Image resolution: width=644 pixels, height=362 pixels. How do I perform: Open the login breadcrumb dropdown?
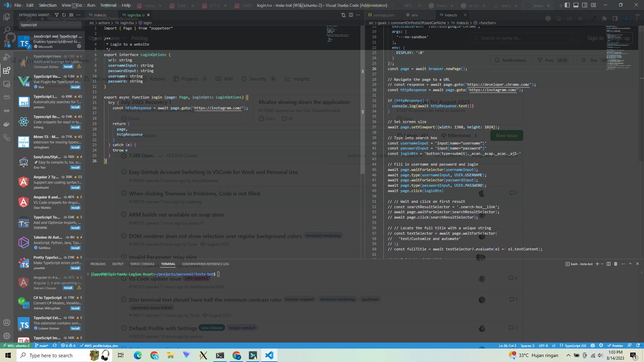[146, 23]
